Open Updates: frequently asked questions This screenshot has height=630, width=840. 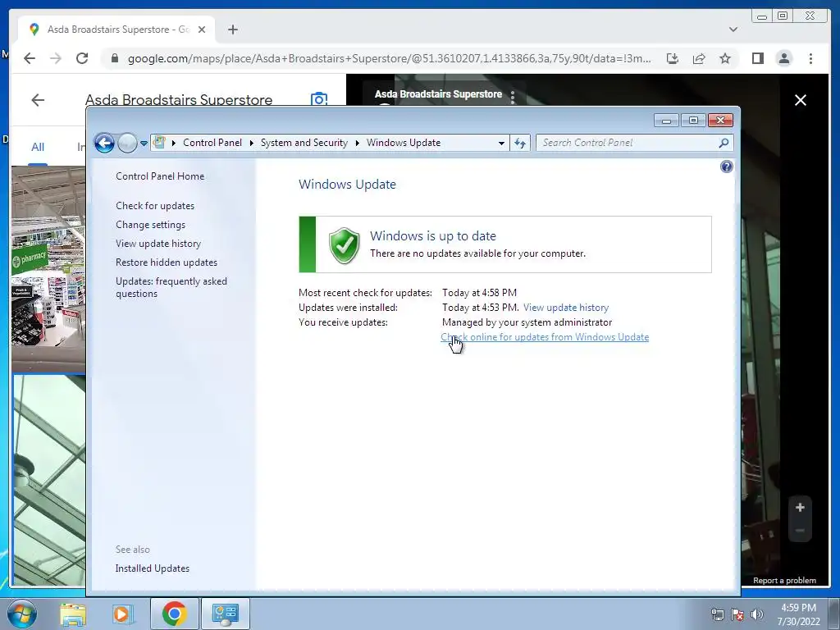click(171, 287)
